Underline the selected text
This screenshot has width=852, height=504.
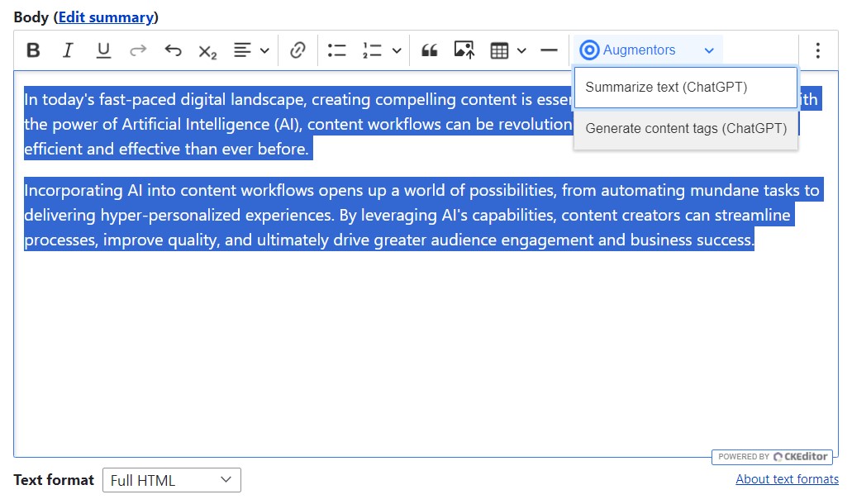(102, 50)
